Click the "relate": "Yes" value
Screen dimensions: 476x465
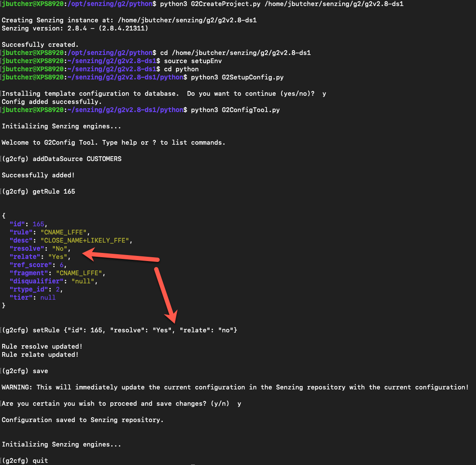58,257
